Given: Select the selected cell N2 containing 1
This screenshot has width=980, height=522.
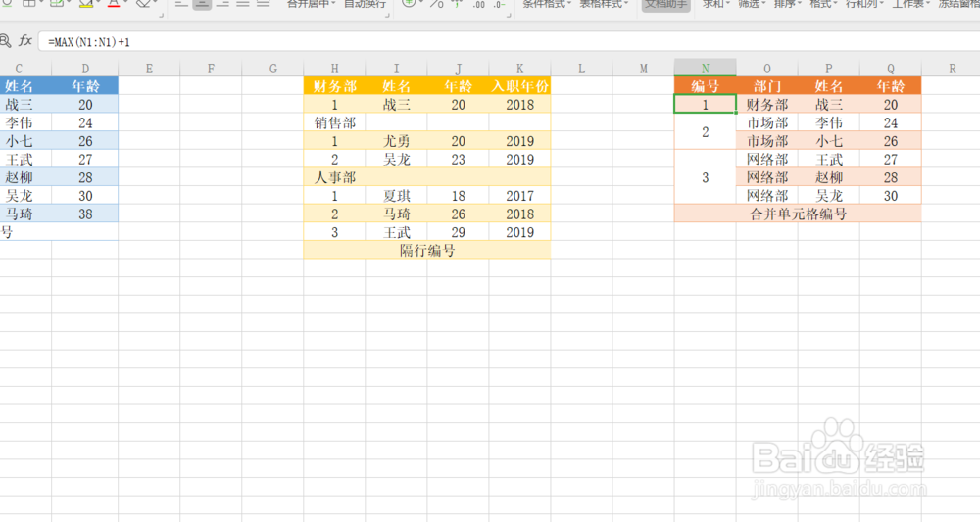Looking at the screenshot, I should tap(705, 104).
